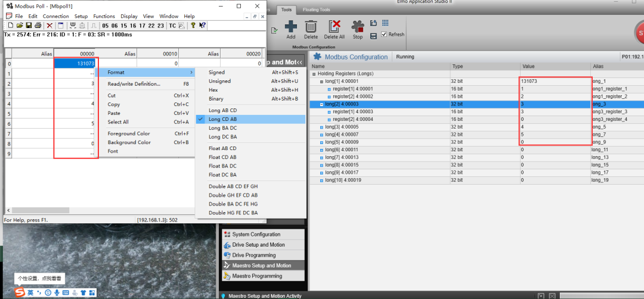The height and width of the screenshot is (299, 644).
Task: Click Open folder icon in Modbus Poll toolbar
Action: [20, 26]
